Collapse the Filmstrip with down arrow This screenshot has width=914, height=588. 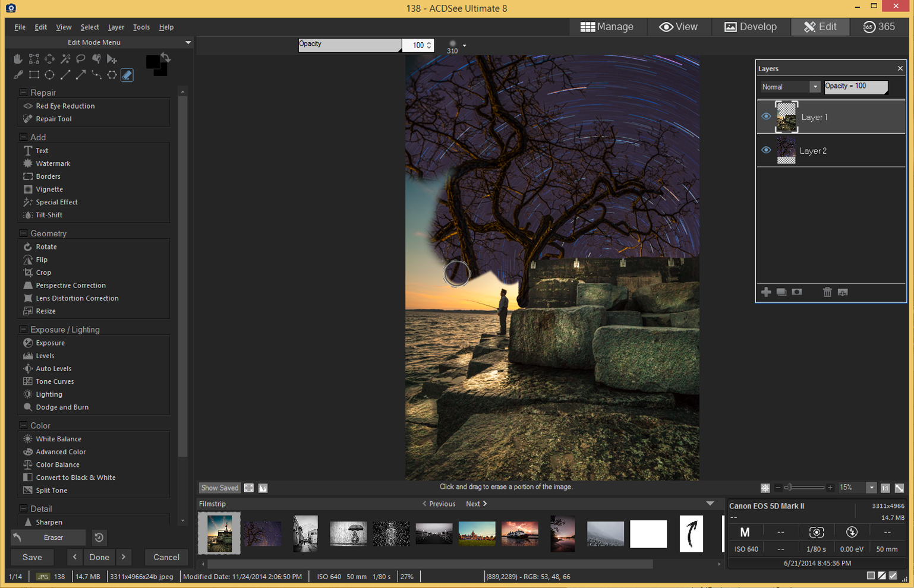point(710,504)
